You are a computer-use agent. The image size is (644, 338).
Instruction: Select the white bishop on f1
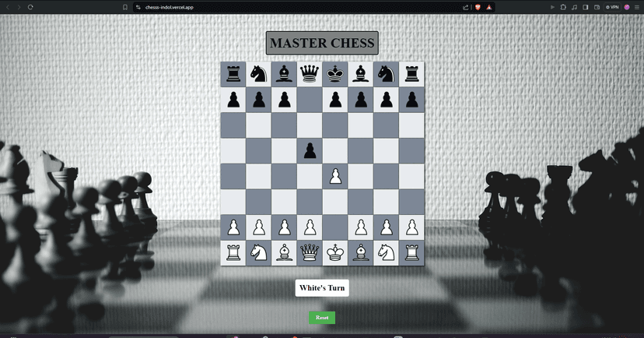pyautogui.click(x=360, y=252)
